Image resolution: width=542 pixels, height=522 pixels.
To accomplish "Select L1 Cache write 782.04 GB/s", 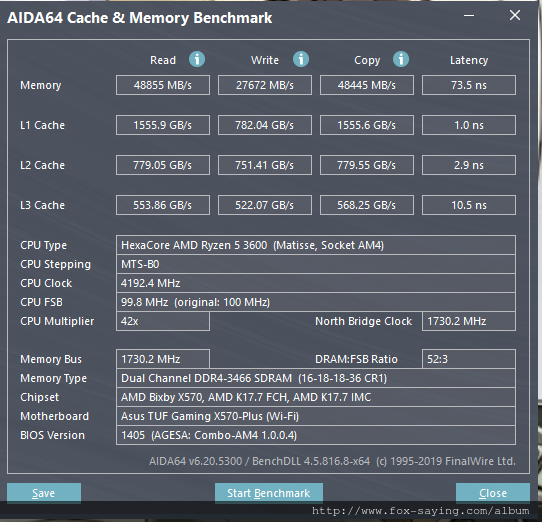I will click(265, 125).
